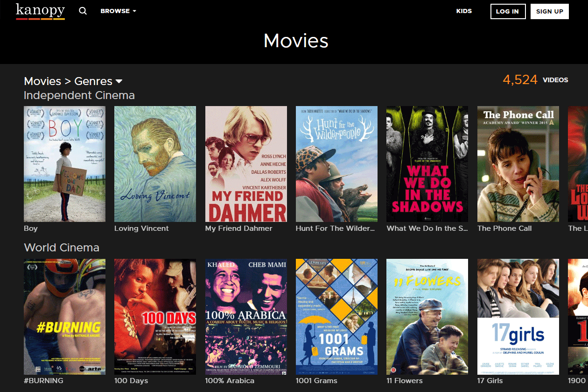Screen dimensions: 588x392
Task: Select the Boy movie poster
Action: click(64, 164)
